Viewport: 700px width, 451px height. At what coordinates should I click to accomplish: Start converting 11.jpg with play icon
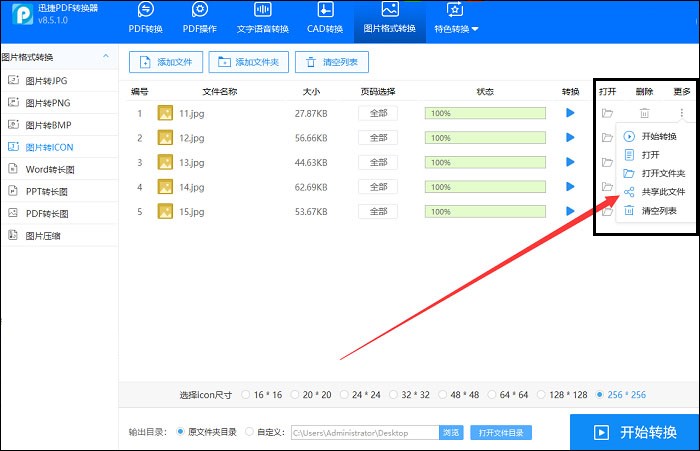click(x=570, y=113)
